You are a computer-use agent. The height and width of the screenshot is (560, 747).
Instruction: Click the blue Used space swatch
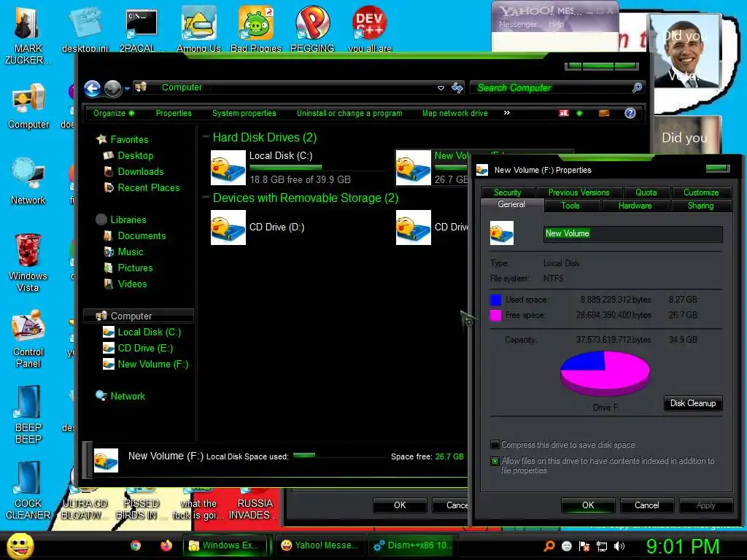tap(495, 300)
